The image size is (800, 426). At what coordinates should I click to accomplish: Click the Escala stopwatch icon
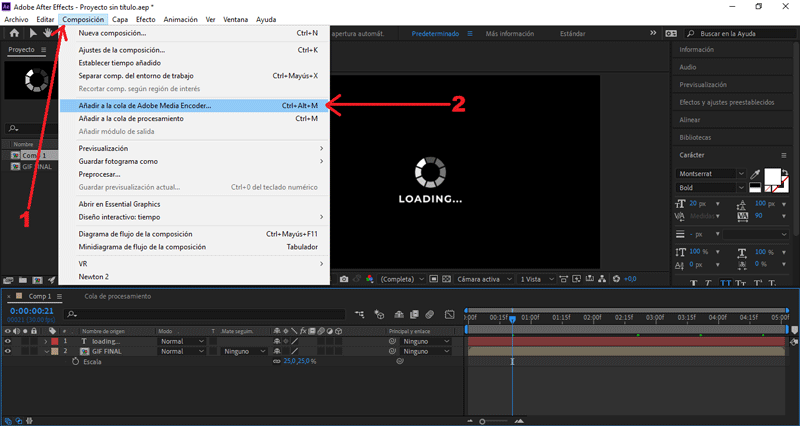pos(76,361)
